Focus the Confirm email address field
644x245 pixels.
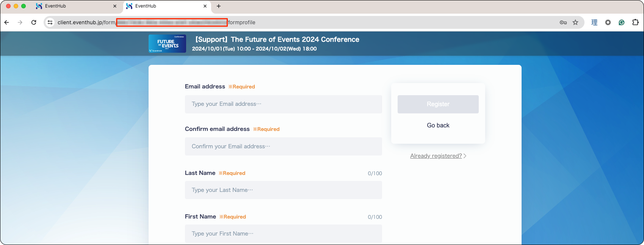(x=284, y=146)
